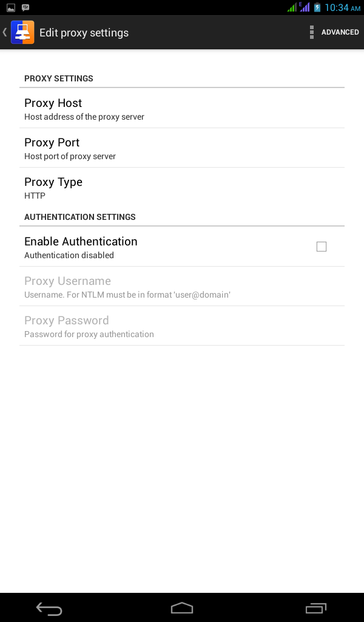Screen dimensions: 364x622
Task: Tap the Edit proxy settings title
Action: click(x=84, y=33)
